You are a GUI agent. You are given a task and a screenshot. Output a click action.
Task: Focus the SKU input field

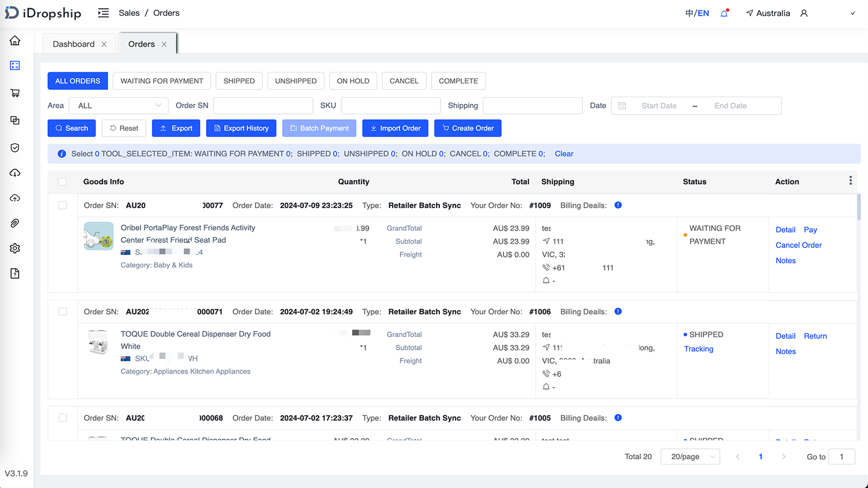click(x=391, y=106)
